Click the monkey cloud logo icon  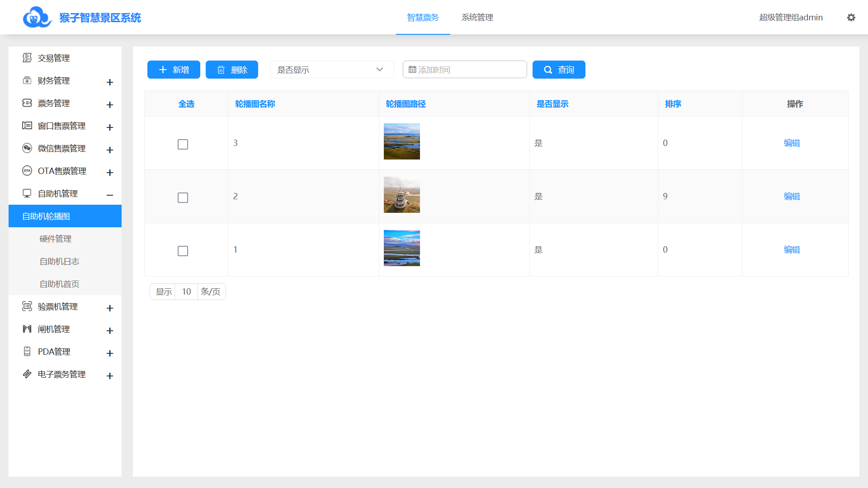click(x=38, y=17)
